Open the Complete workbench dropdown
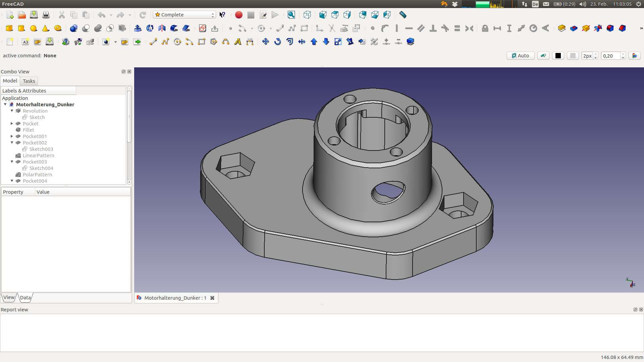Screen dimensions: 644x362 184,15
